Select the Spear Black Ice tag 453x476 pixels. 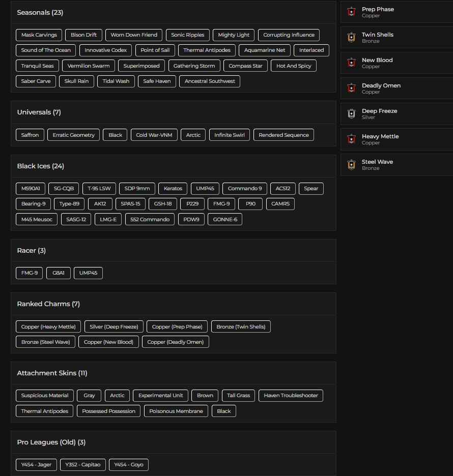(311, 188)
